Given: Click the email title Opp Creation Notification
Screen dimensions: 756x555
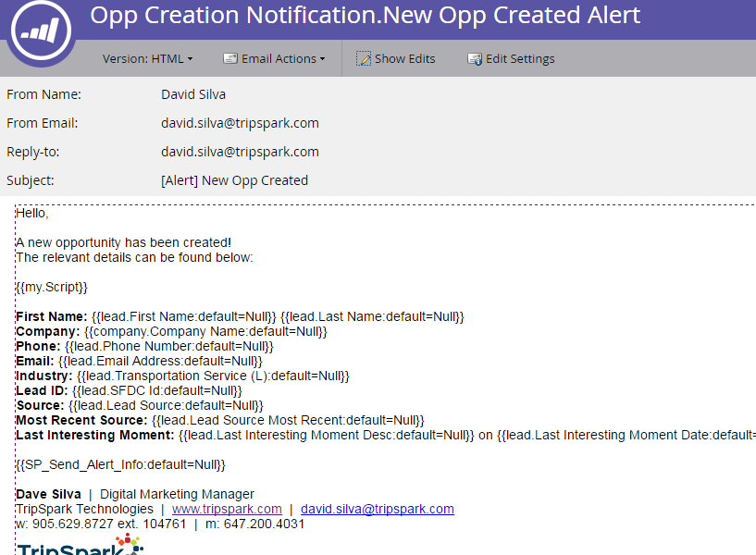Looking at the screenshot, I should pos(365,16).
